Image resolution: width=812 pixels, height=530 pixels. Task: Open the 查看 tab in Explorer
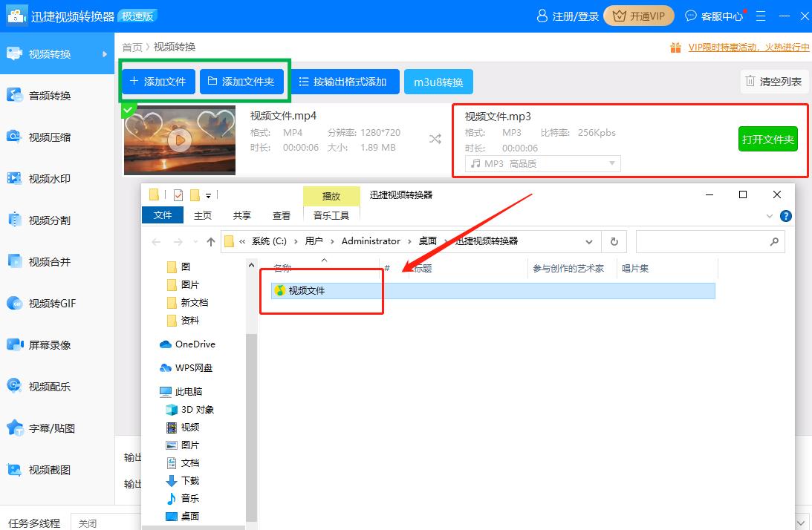pos(281,215)
